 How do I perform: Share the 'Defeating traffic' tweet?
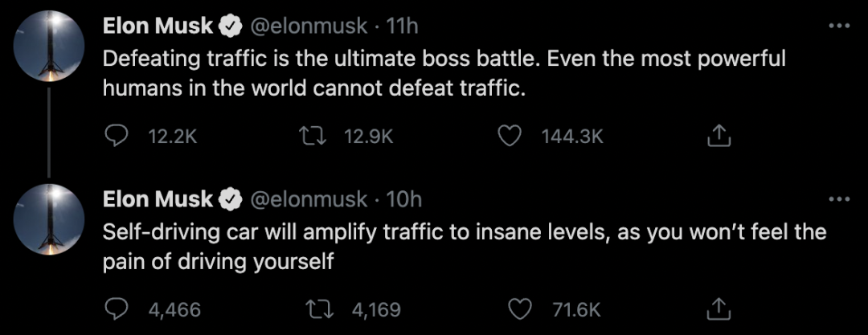coord(718,137)
